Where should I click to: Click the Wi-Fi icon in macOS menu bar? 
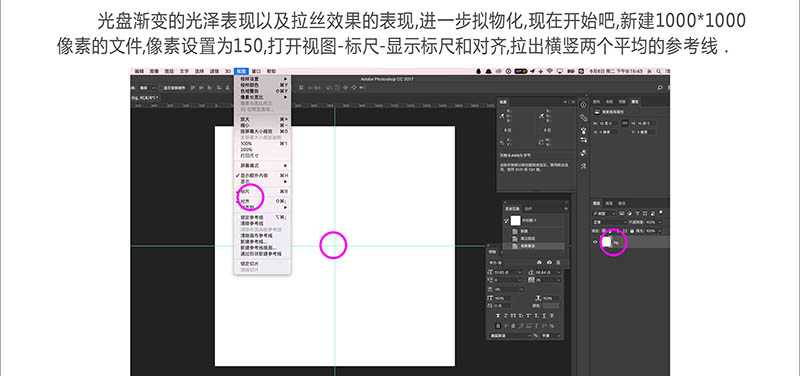[549, 71]
